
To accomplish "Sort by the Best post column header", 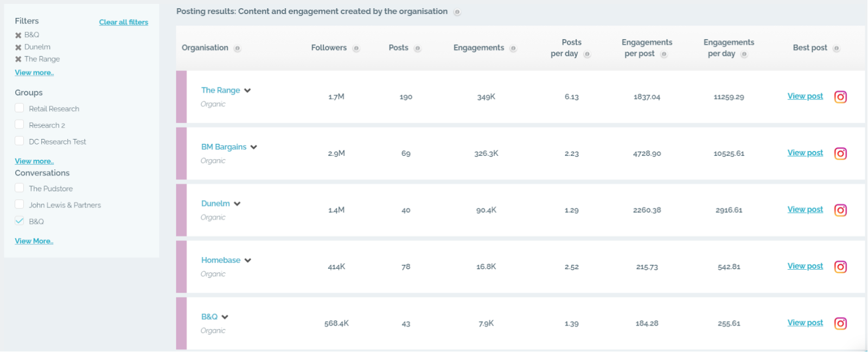I will pos(810,48).
